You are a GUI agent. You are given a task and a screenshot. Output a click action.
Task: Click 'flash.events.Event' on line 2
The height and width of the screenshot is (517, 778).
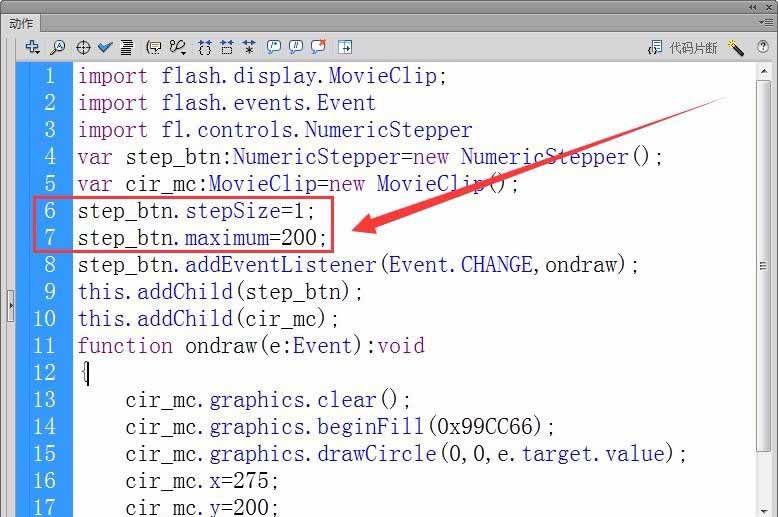tap(268, 103)
